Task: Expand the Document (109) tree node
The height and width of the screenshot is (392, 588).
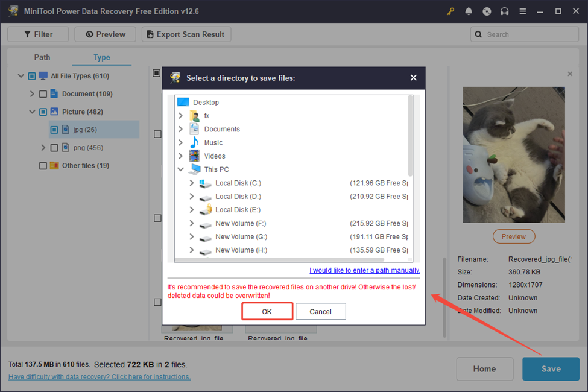Action: [x=32, y=94]
